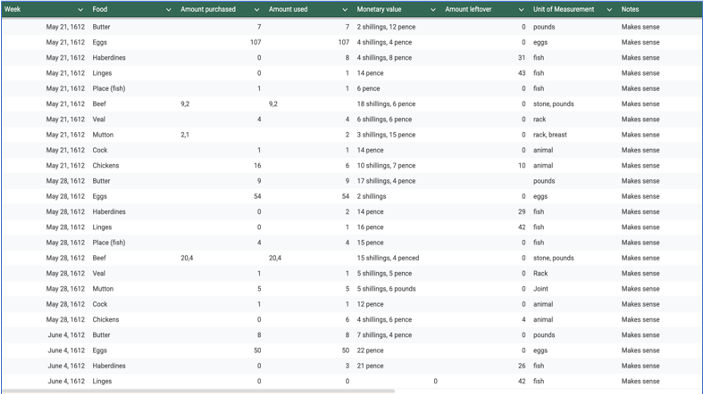Click the 'Rack' unit cell for May 28 Veal
Image resolution: width=704 pixels, height=394 pixels.
click(x=541, y=273)
